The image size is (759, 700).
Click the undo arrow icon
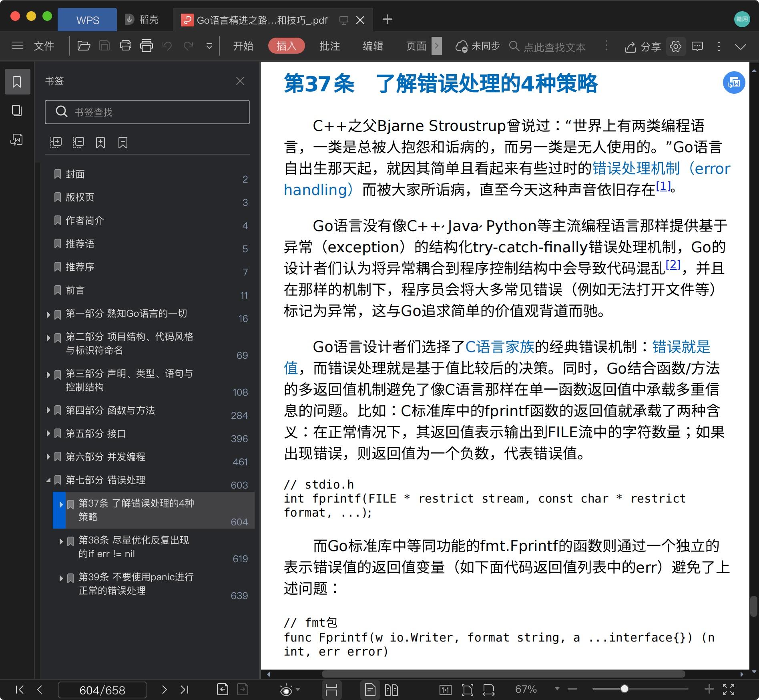pos(167,46)
